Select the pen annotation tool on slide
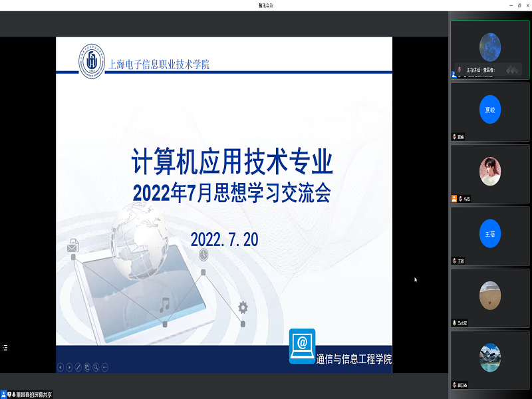532x399 pixels. pyautogui.click(x=78, y=367)
